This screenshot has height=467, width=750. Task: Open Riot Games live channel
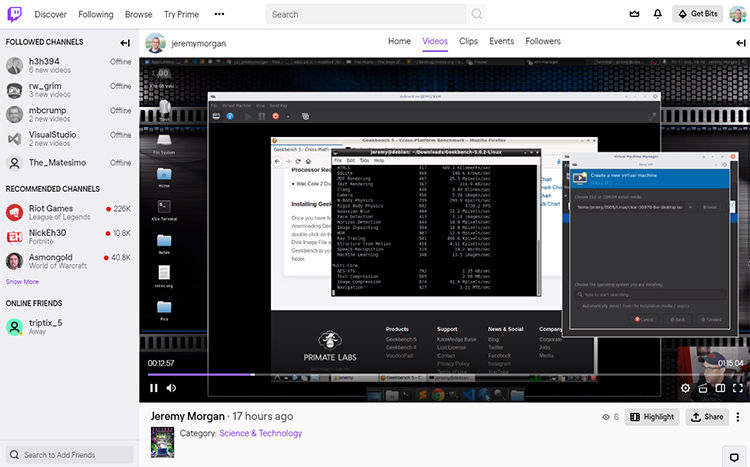coord(69,212)
